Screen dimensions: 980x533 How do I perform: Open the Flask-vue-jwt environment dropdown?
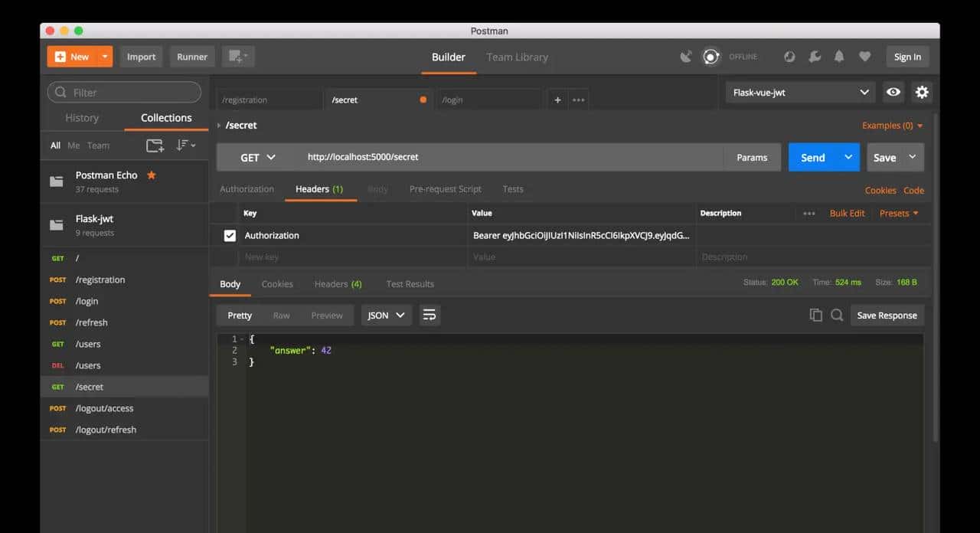[x=800, y=92]
